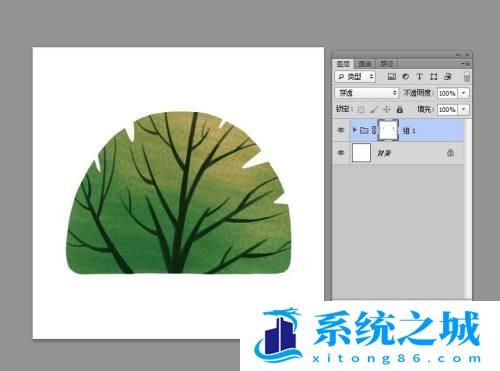Screen dimensions: 500x371
Task: Lock image pixels brush icon
Action: coord(374,109)
